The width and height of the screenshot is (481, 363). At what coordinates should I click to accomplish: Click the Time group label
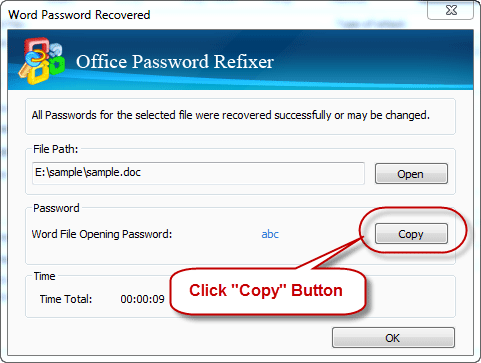tap(44, 276)
